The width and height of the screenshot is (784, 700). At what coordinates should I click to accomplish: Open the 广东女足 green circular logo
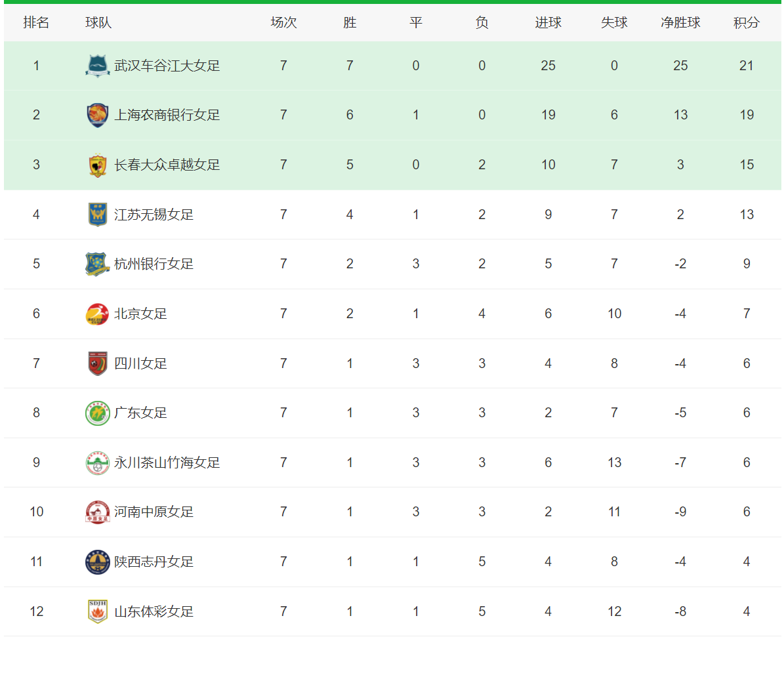tap(98, 413)
